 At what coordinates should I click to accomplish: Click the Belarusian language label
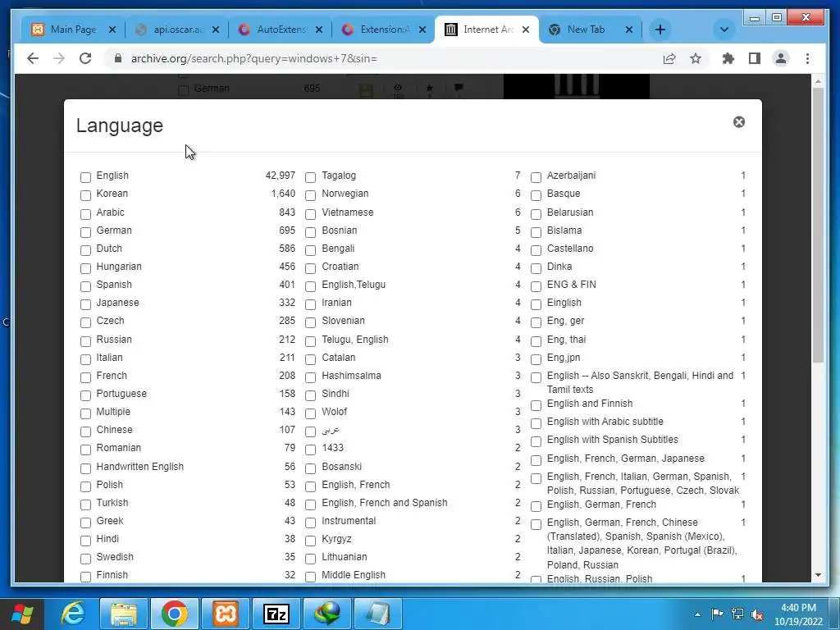pyautogui.click(x=570, y=212)
